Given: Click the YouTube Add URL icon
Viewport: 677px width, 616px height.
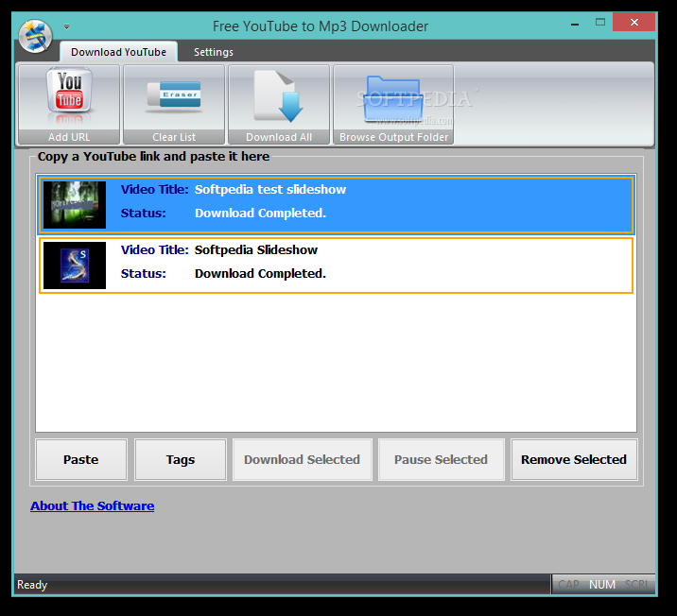Looking at the screenshot, I should click(x=69, y=104).
